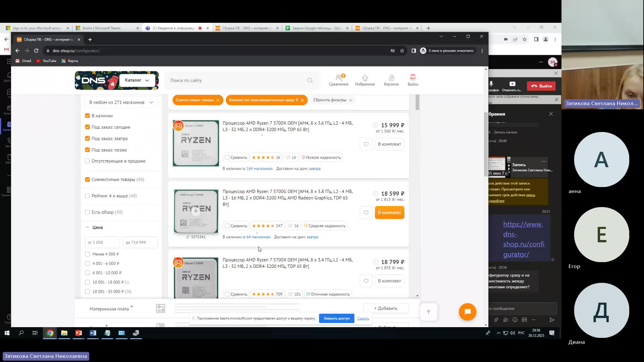644x362 pixels.
Task: Open PowerPoint from the taskbar
Action: click(x=78, y=333)
